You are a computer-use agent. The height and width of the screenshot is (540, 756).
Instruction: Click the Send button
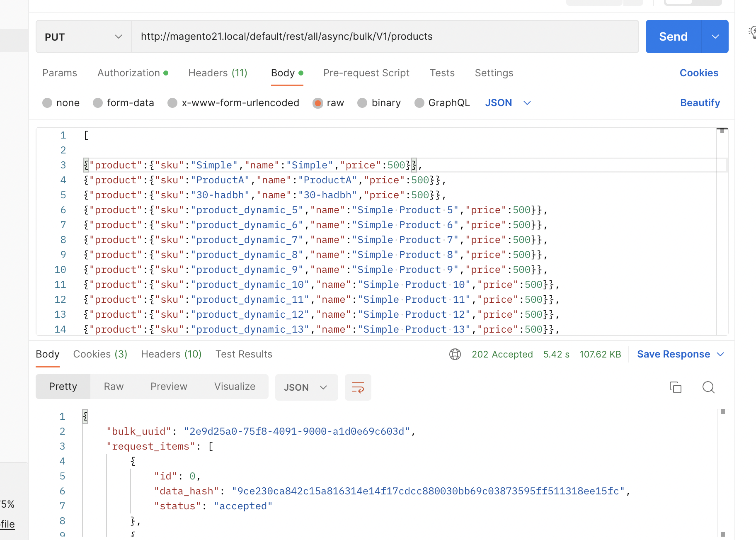[x=672, y=36]
